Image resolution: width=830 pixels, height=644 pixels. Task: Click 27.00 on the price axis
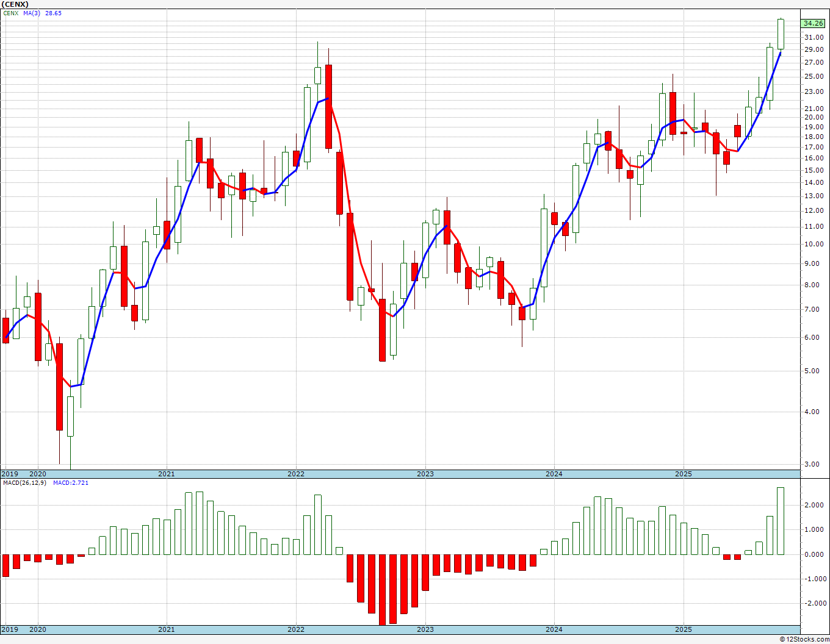[x=814, y=62]
